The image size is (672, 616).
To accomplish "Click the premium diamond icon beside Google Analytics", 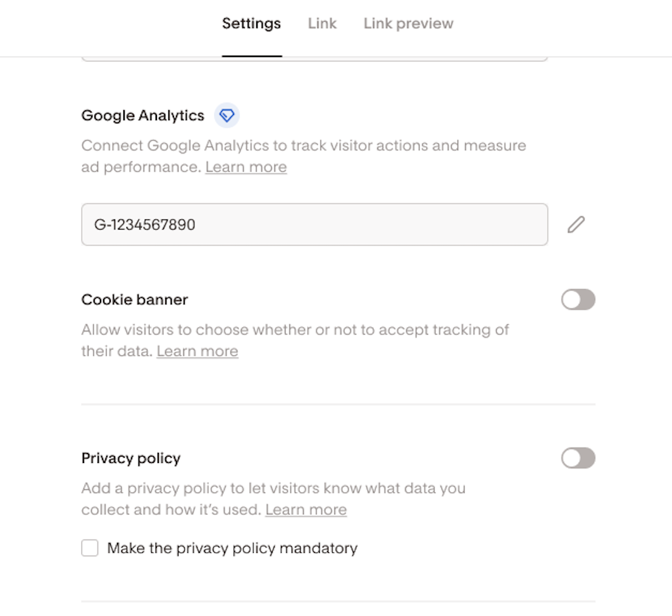I will (227, 116).
